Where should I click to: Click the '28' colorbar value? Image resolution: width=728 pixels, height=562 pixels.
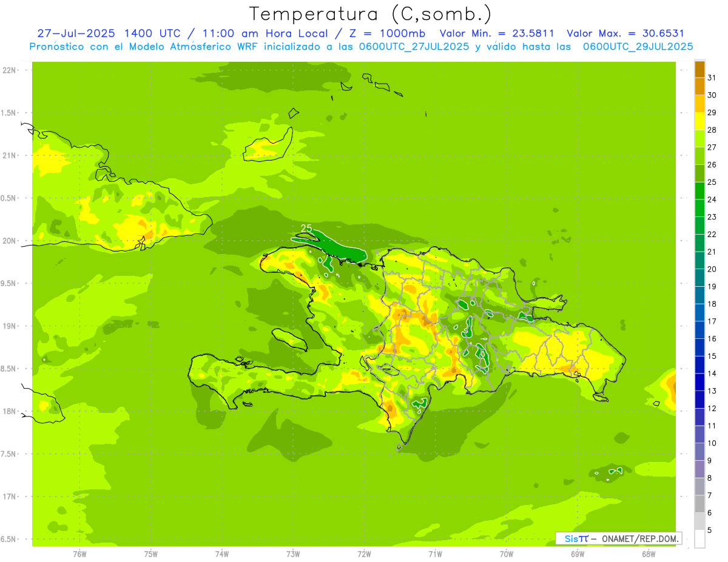(712, 130)
